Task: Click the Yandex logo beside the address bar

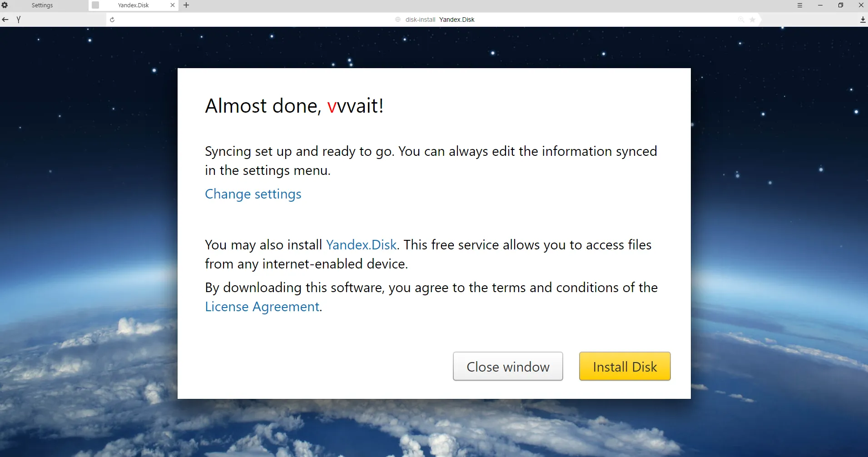Action: pos(19,19)
